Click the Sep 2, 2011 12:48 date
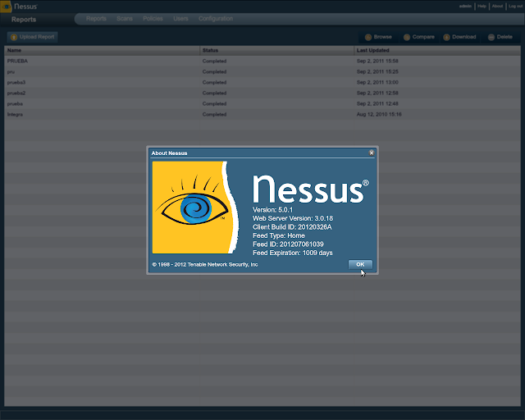 (377, 104)
